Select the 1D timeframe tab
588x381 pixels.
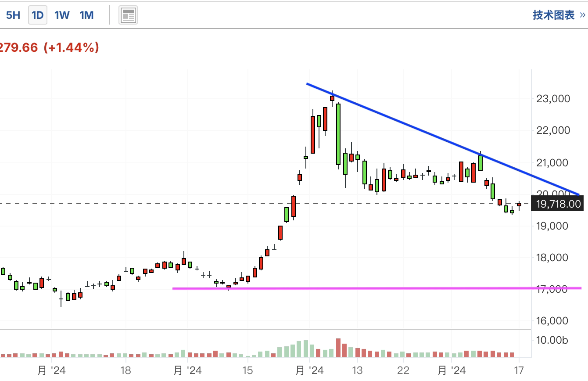click(x=38, y=15)
